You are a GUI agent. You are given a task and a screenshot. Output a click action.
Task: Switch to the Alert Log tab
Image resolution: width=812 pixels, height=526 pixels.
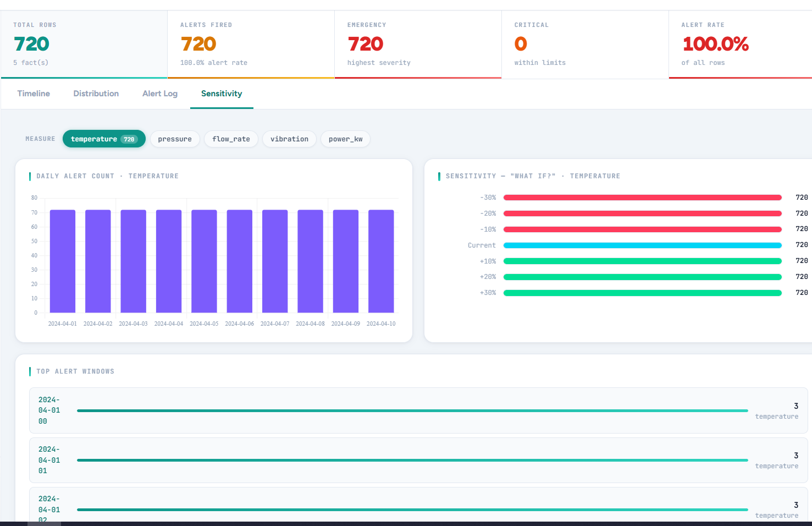159,94
